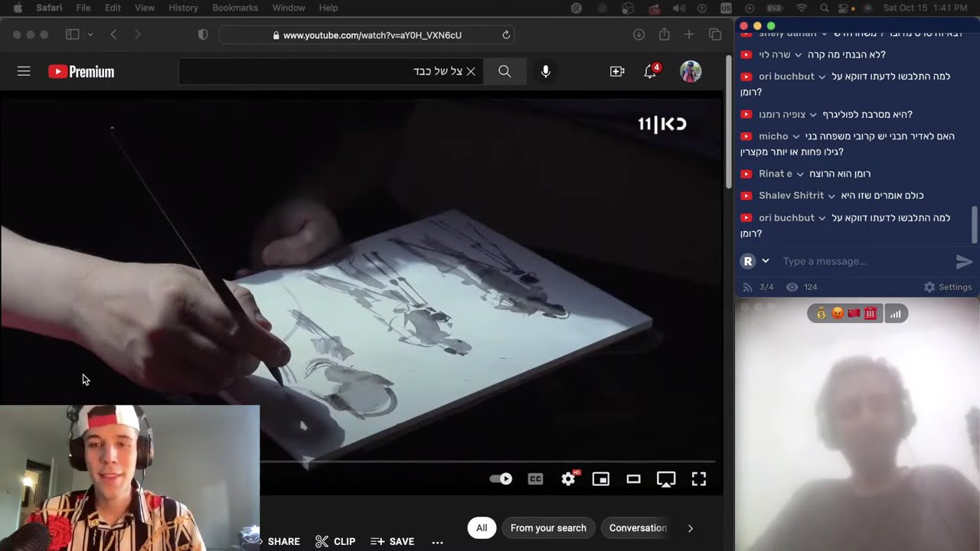Select the All filter chip
The height and width of the screenshot is (551, 980).
482,528
